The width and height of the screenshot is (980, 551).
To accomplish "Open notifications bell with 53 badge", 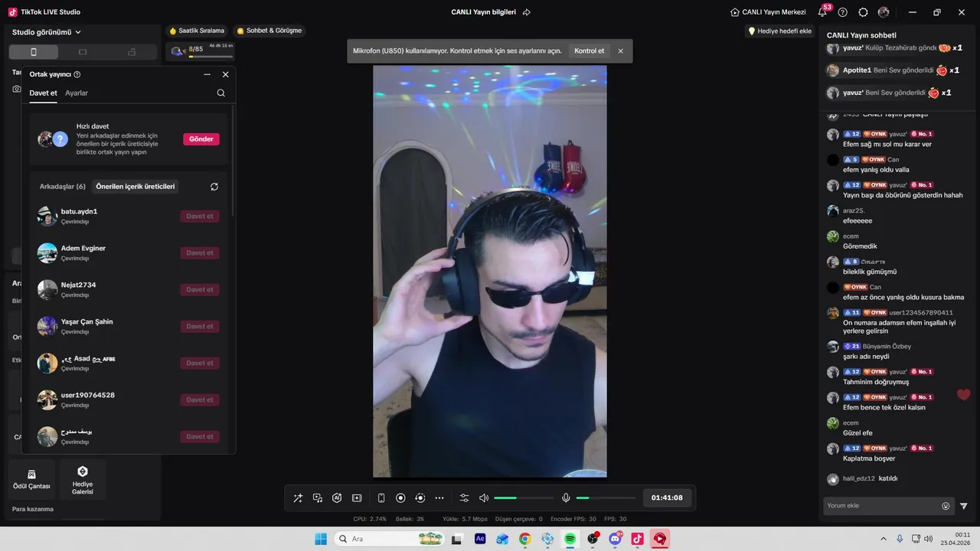I will click(823, 11).
